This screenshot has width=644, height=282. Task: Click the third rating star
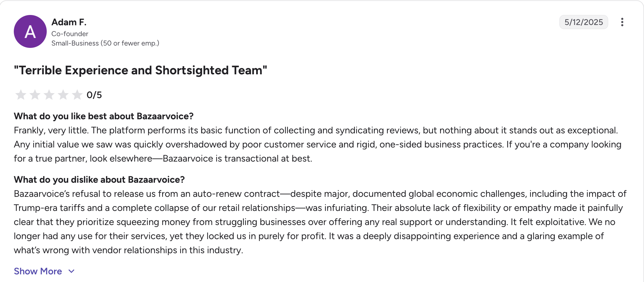point(49,95)
